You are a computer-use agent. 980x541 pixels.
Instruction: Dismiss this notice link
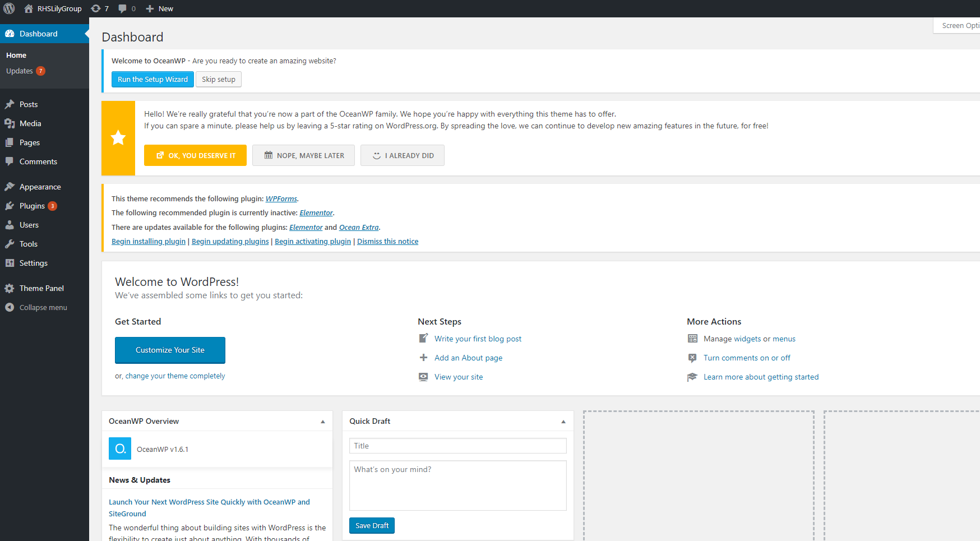point(388,242)
